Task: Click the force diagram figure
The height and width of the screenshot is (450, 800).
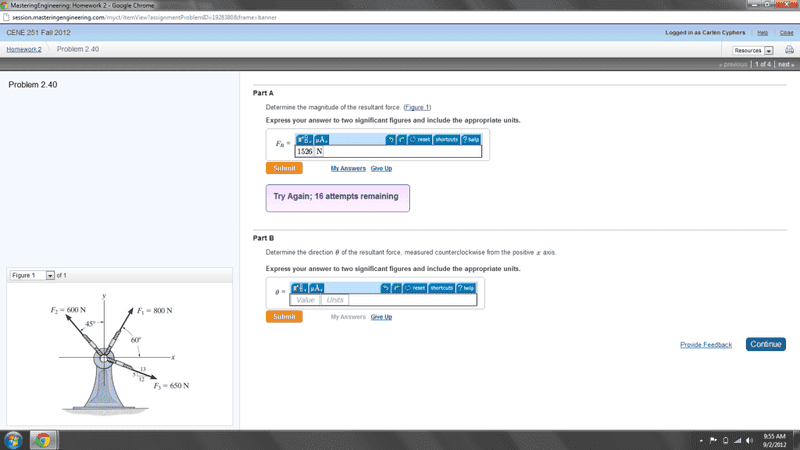Action: [x=120, y=354]
